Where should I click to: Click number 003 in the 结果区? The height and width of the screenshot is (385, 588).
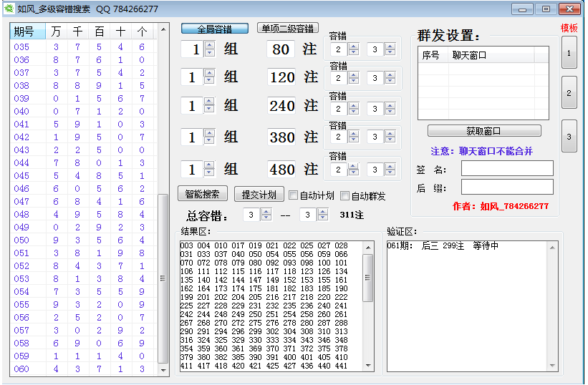coord(186,245)
